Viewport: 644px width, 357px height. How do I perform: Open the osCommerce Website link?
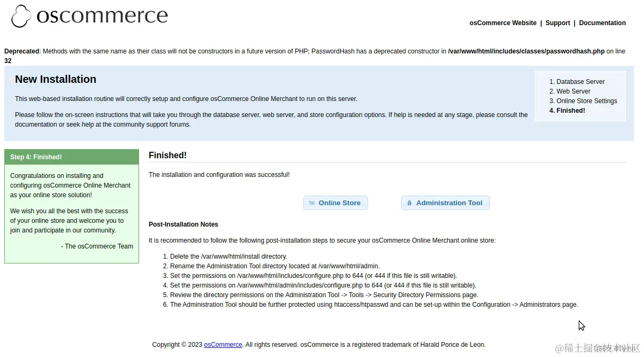pyautogui.click(x=503, y=23)
